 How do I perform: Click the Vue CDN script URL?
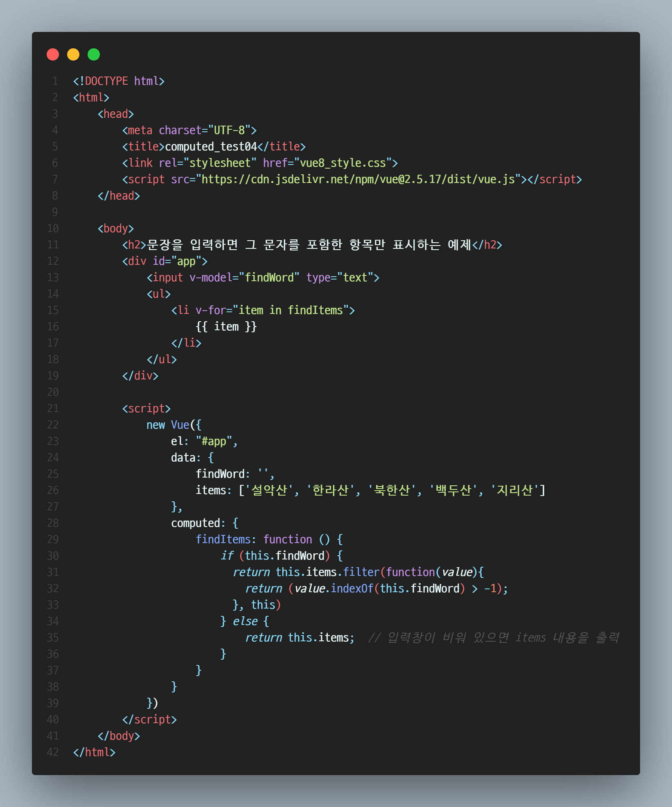(x=358, y=179)
